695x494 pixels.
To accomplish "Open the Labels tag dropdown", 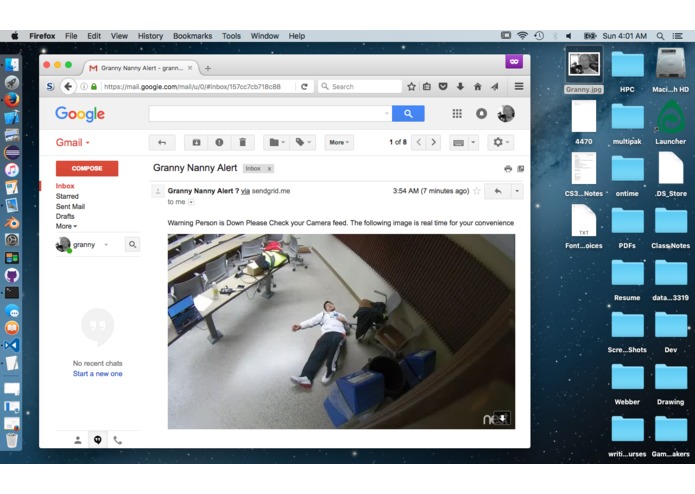I will click(x=303, y=142).
